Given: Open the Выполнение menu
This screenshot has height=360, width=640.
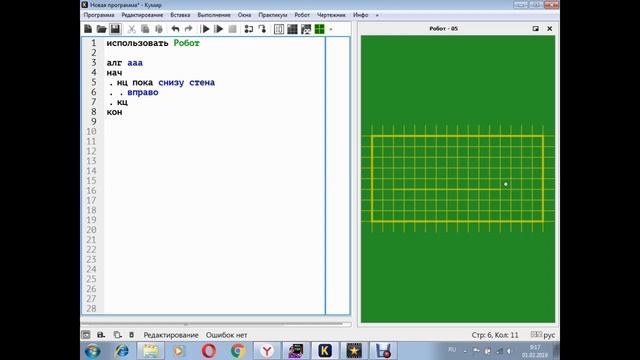Looking at the screenshot, I should click(214, 15).
